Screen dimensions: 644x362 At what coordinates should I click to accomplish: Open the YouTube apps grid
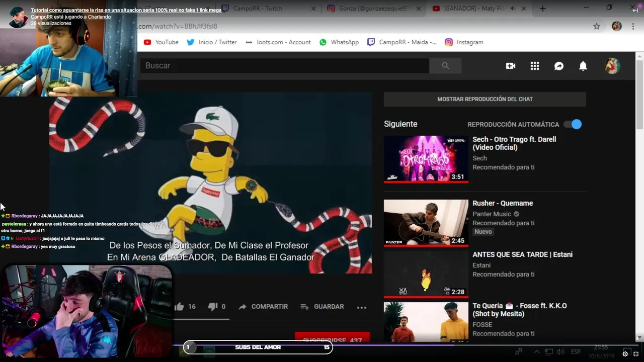[x=535, y=66]
